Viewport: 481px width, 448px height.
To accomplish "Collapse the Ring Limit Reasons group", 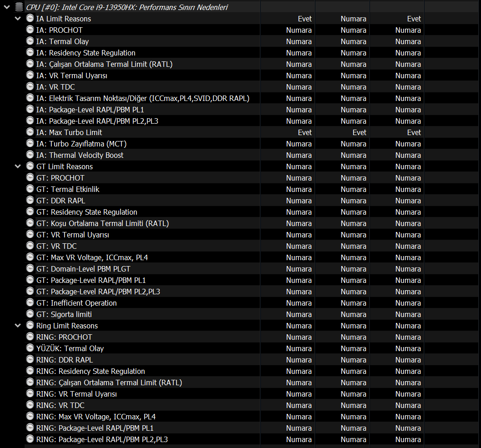I will point(18,325).
